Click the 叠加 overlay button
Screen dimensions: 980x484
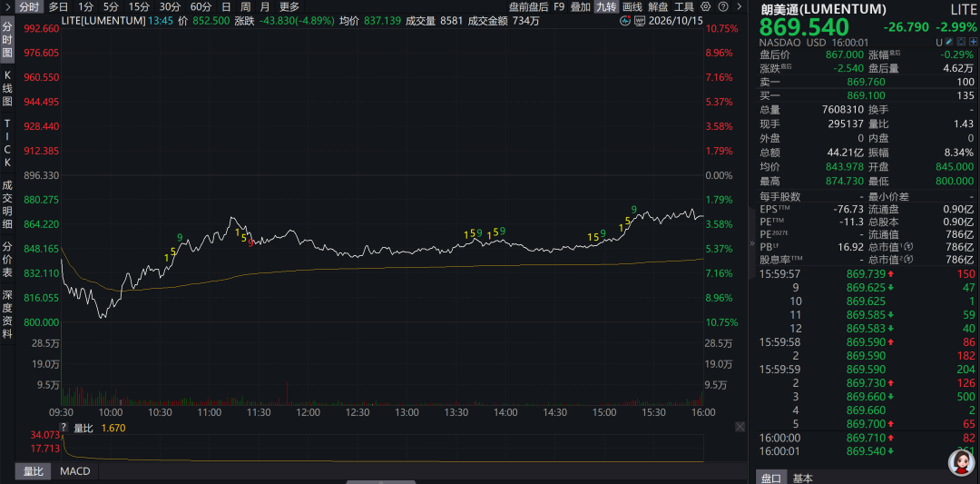[x=580, y=7]
